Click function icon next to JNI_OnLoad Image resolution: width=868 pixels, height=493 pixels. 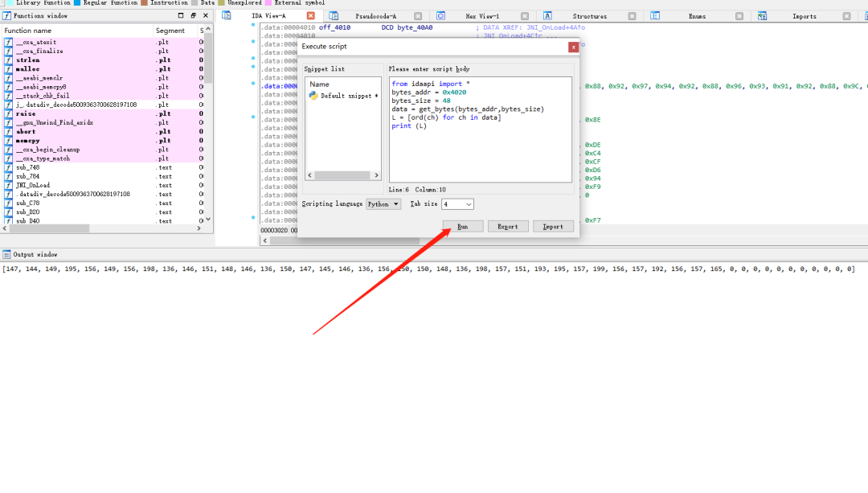[x=8, y=185]
